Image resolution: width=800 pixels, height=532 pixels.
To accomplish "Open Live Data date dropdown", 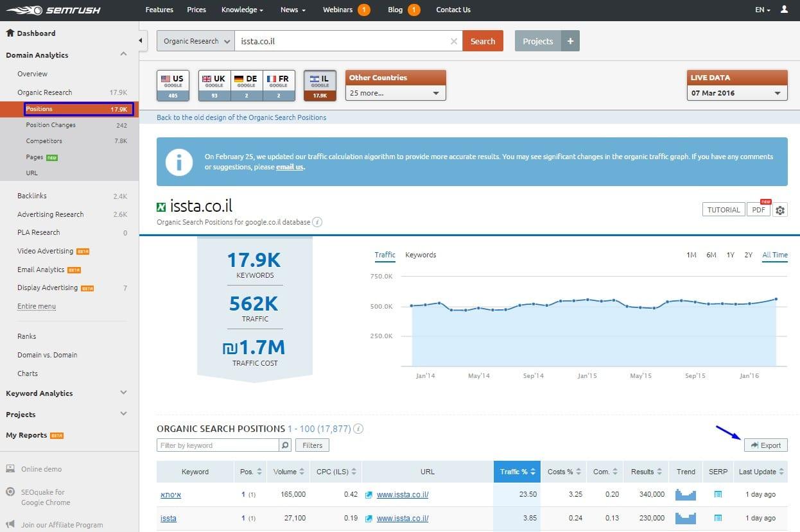I will [737, 93].
